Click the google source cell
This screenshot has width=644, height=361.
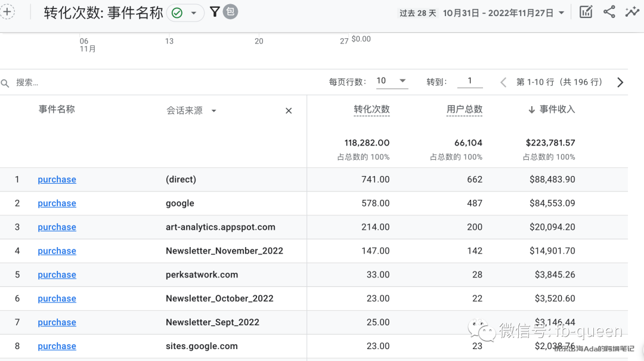[x=180, y=203]
